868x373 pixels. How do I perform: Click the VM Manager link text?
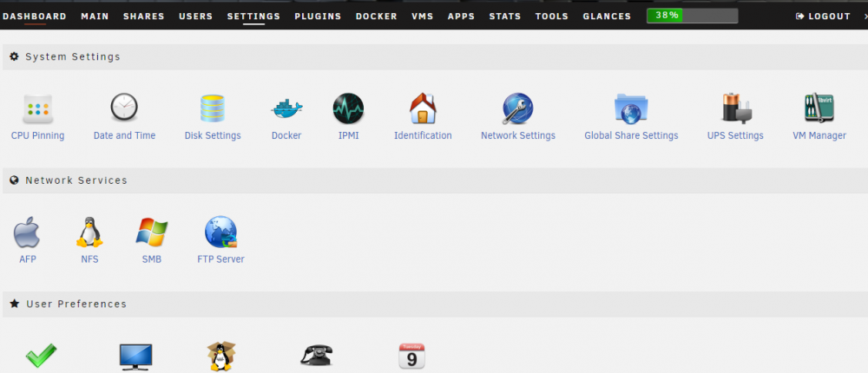point(819,135)
